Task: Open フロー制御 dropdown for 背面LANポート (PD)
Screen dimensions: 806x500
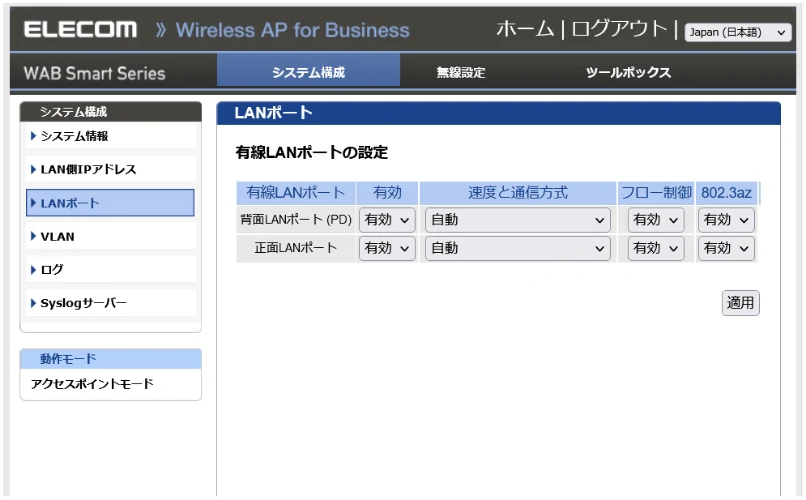Action: tap(656, 220)
